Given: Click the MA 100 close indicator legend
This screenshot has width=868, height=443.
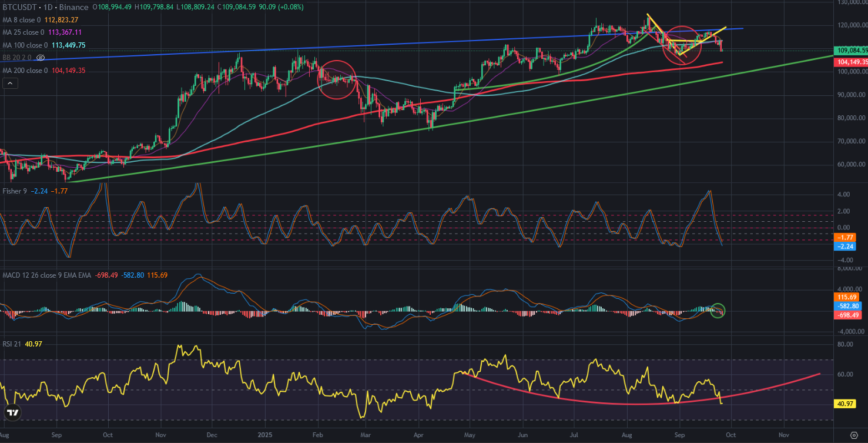Looking at the screenshot, I should click(27, 45).
